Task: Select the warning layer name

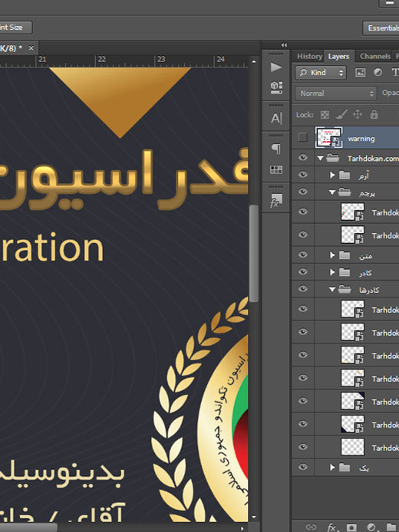Action: pyautogui.click(x=361, y=139)
